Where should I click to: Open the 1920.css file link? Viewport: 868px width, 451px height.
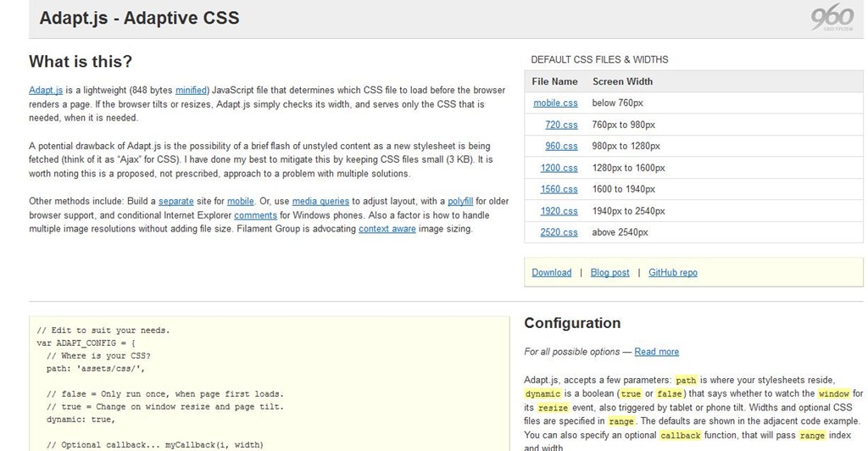(x=559, y=211)
